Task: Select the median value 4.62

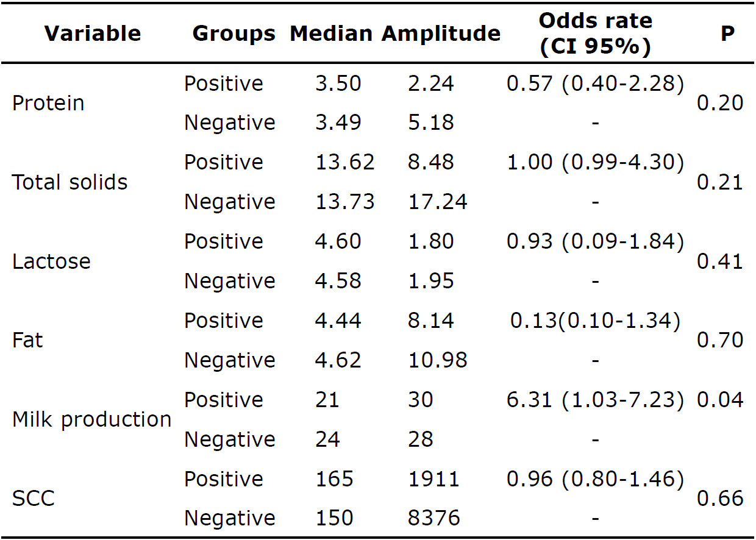Action: pos(338,360)
